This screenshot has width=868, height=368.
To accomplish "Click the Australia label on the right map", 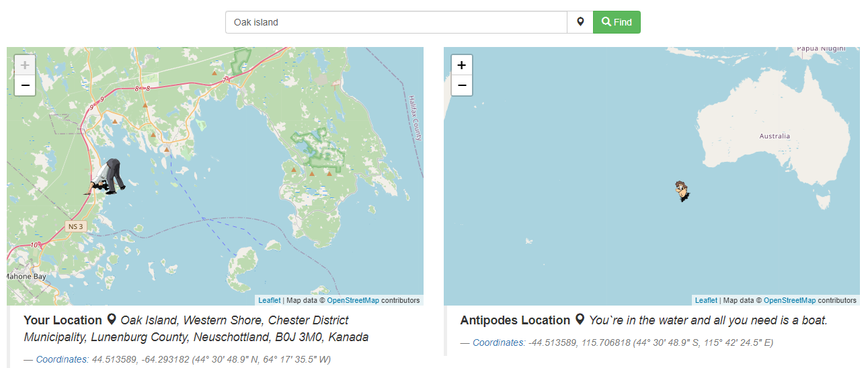I will pos(775,136).
